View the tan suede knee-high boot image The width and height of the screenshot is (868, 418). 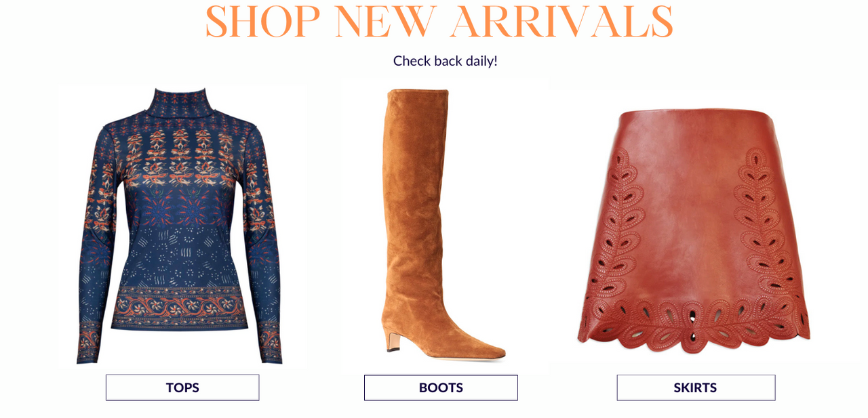[443, 224]
